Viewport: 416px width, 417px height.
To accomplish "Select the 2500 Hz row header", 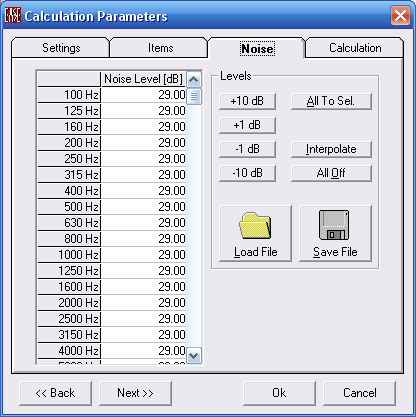I will [69, 319].
